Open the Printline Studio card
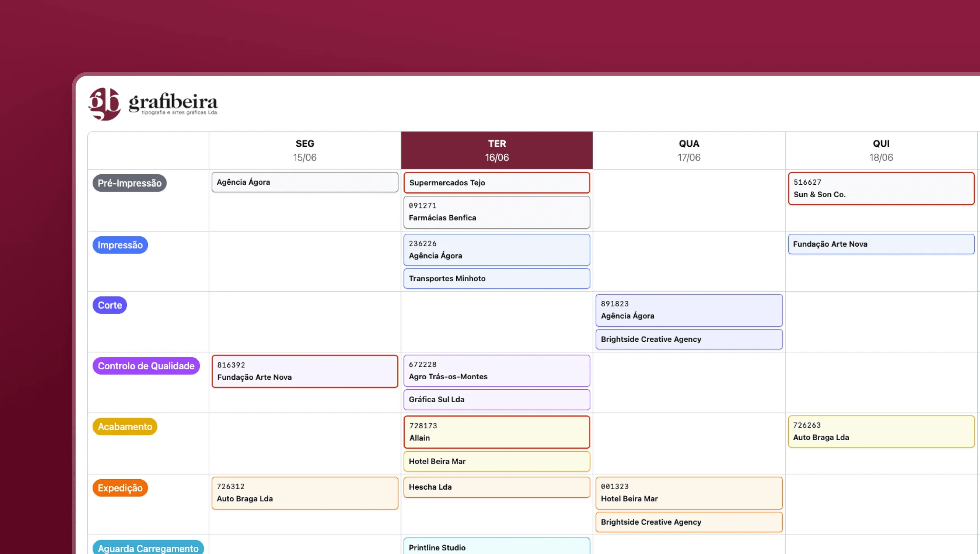980x554 pixels. click(x=497, y=546)
